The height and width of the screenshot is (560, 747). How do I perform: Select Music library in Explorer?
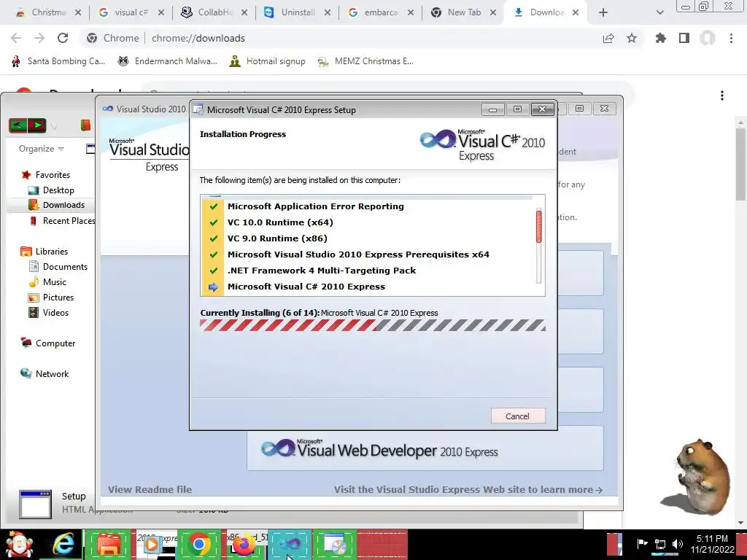pyautogui.click(x=54, y=282)
